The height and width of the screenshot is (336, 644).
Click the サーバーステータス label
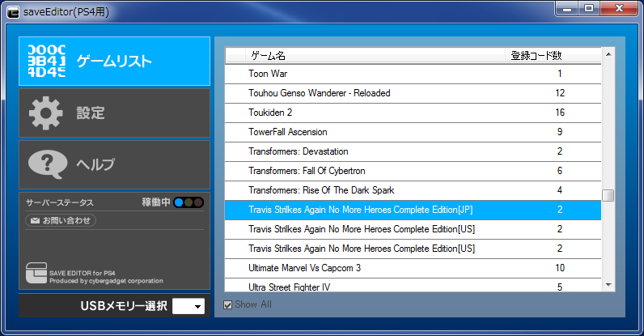pyautogui.click(x=60, y=202)
